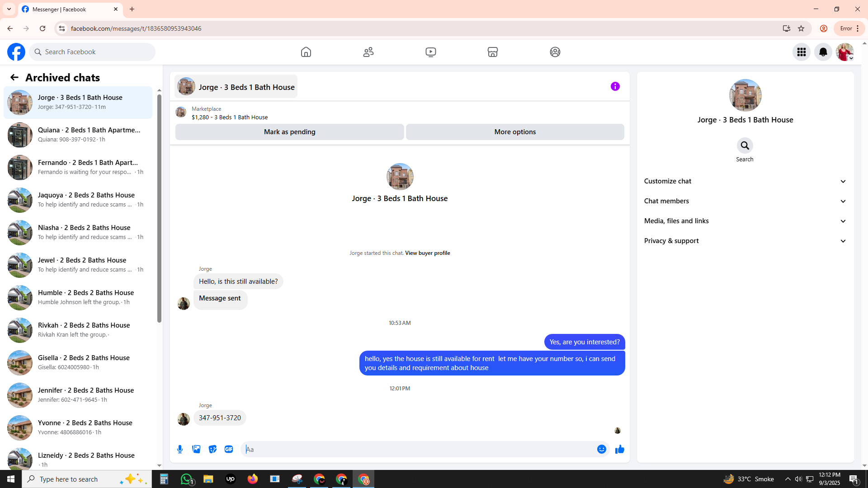
Task: Expand Chat members section
Action: [745, 201]
